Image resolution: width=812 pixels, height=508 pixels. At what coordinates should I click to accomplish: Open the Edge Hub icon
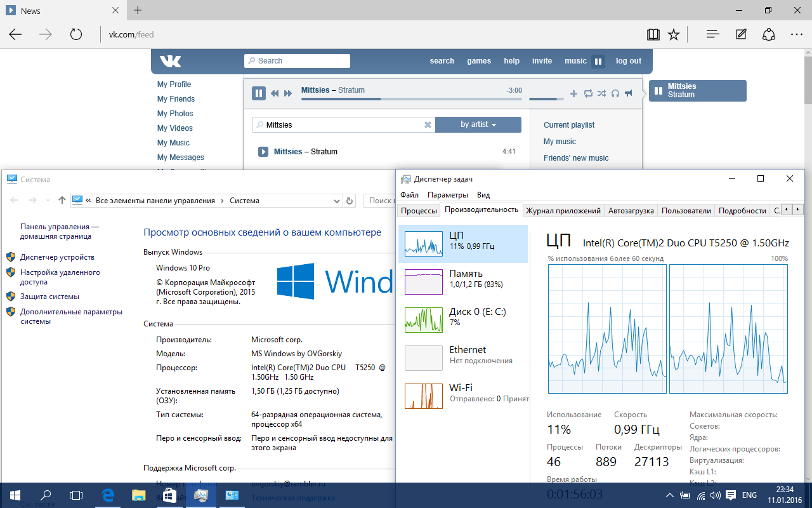click(712, 34)
